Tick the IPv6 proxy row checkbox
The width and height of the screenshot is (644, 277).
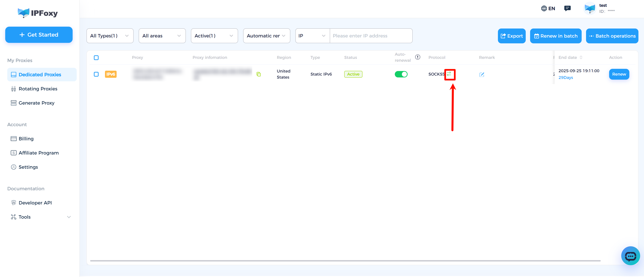pyautogui.click(x=96, y=74)
